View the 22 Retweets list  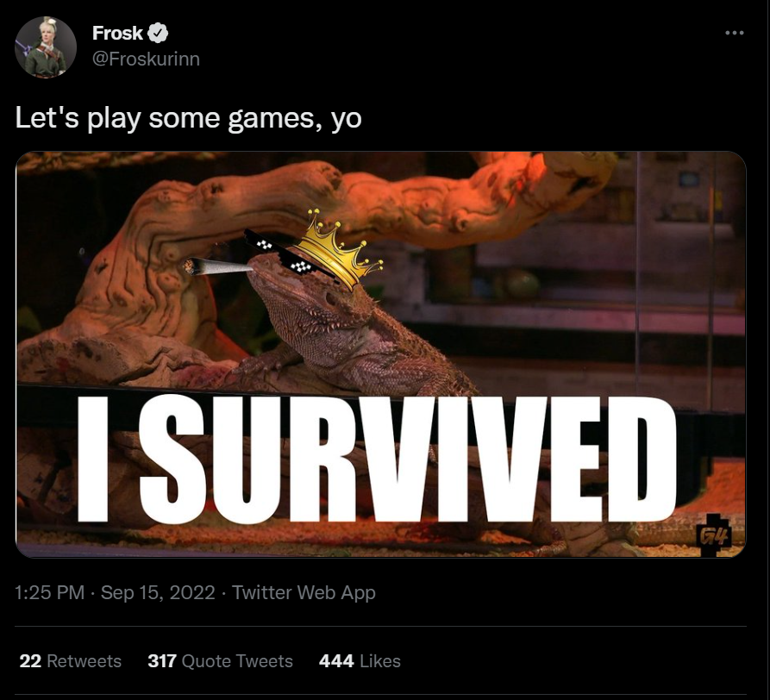[70, 660]
